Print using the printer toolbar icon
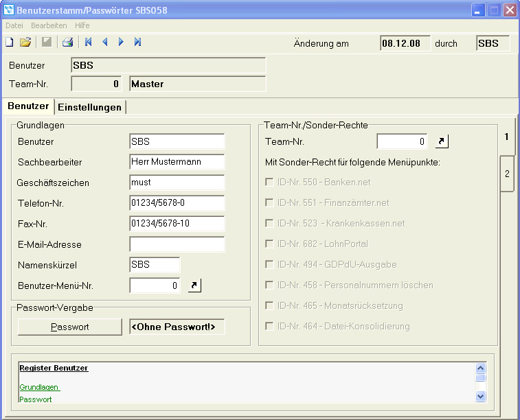Viewport: 520px width, 420px height. [67, 43]
